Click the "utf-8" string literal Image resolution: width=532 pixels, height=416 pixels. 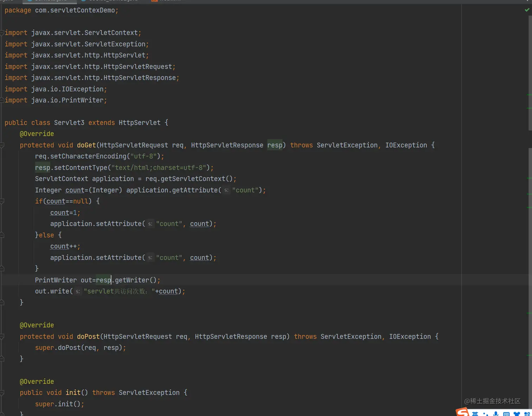click(144, 156)
